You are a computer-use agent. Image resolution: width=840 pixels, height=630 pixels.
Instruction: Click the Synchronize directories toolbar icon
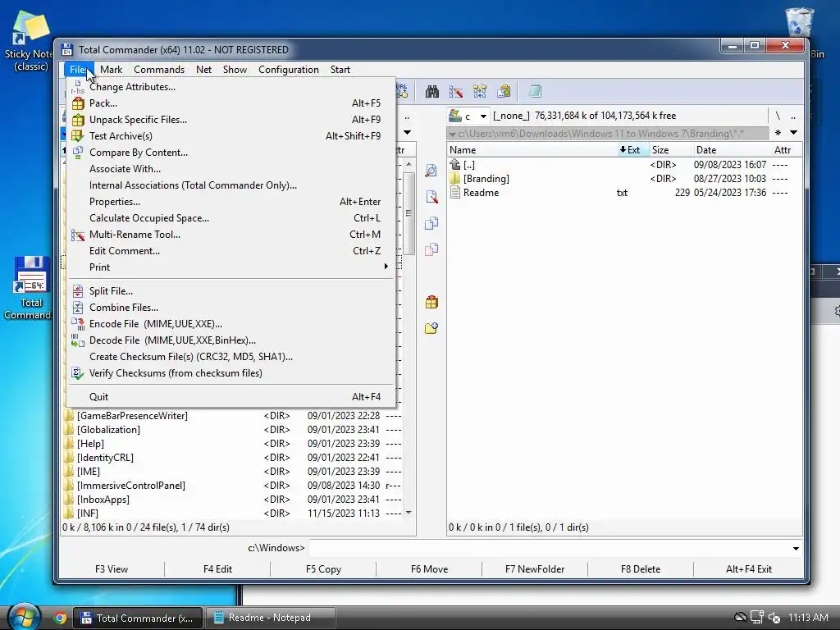pos(480,92)
